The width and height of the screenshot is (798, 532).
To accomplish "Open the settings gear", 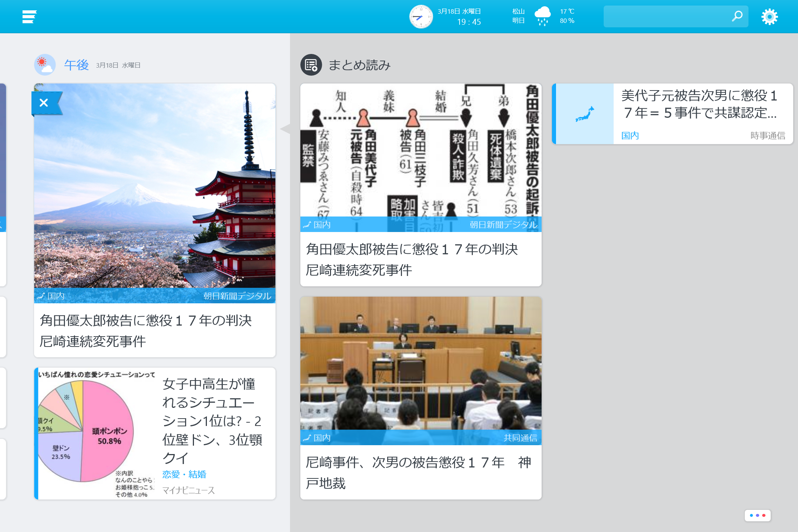I will (x=770, y=16).
